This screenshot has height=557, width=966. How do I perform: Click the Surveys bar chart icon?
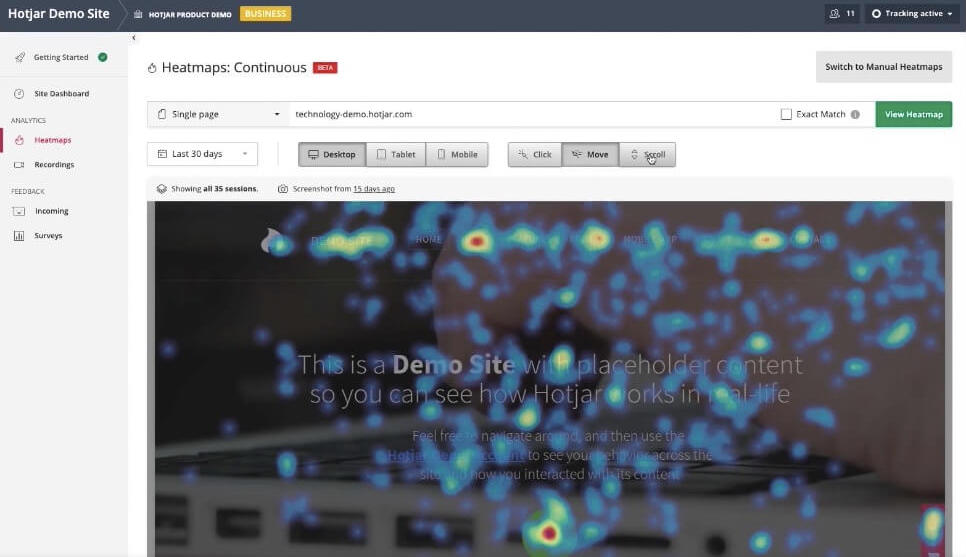point(19,235)
